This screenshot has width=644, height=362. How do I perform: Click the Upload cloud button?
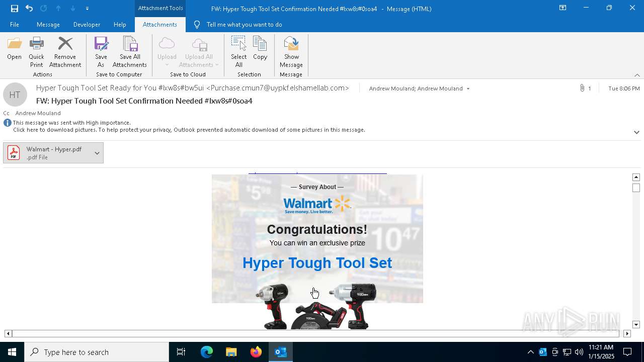[x=167, y=52]
